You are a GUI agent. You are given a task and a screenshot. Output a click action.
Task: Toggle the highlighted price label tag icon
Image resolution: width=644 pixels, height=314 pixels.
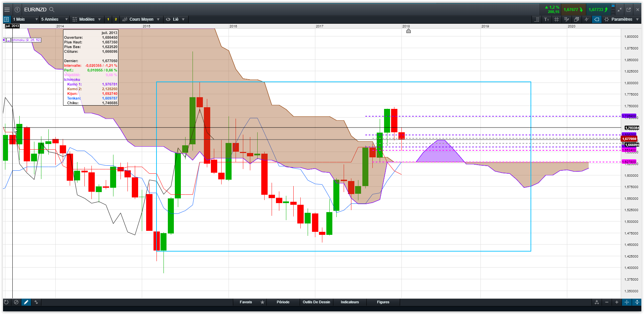597,19
